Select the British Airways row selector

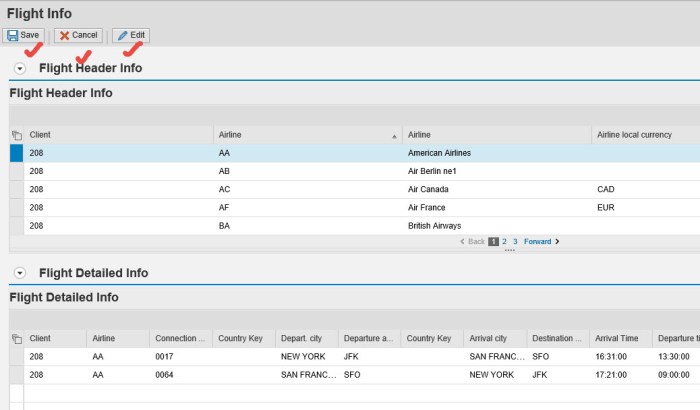pos(16,225)
